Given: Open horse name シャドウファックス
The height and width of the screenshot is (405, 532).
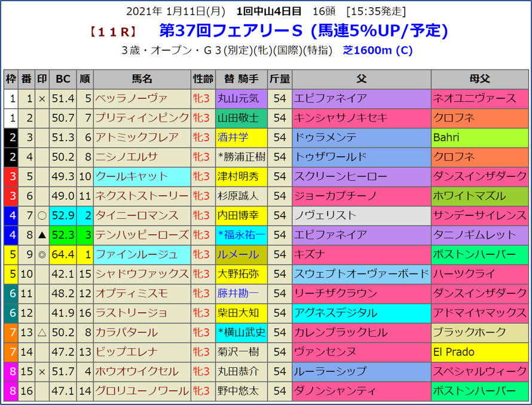Looking at the screenshot, I should pos(142,274).
